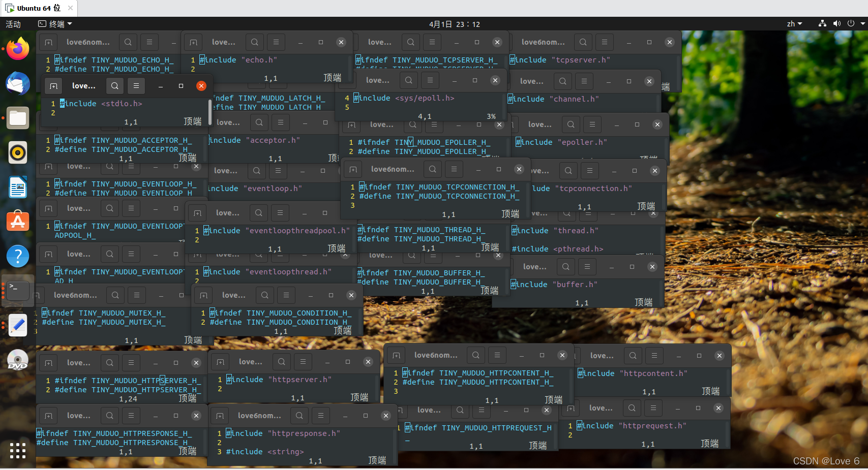Add new tab in eventloopthreadpool.h include terminal
The image size is (868, 470).
coord(197,213)
